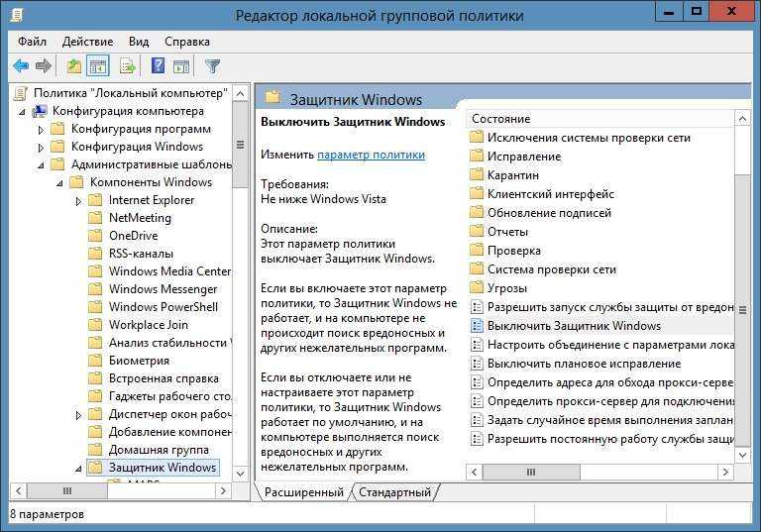Select Домашняя группа in the tree
761x532 pixels.
159,450
